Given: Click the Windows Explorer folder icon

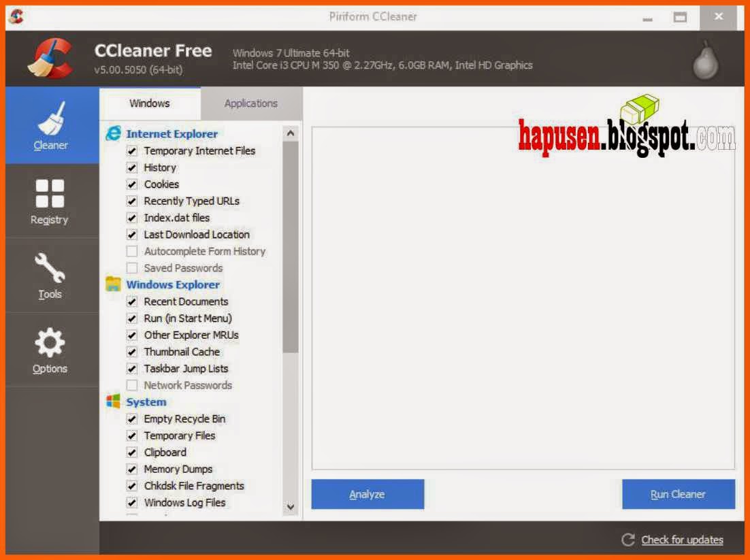Looking at the screenshot, I should click(114, 284).
